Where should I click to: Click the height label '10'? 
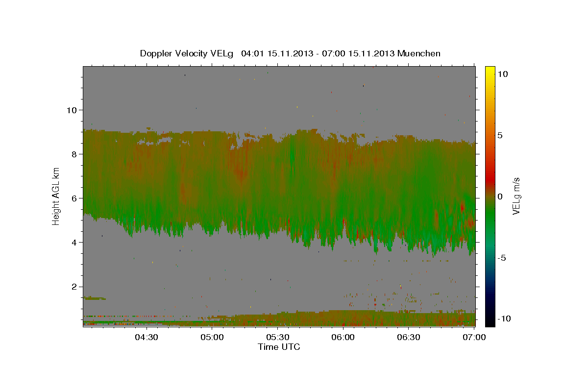[71, 110]
